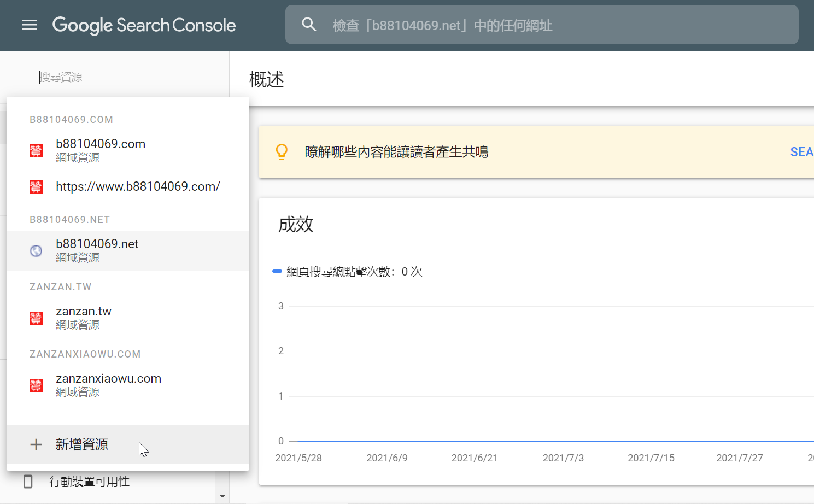Click the favicon beside zanzanxiaowu.com
The image size is (814, 504).
pyautogui.click(x=36, y=385)
